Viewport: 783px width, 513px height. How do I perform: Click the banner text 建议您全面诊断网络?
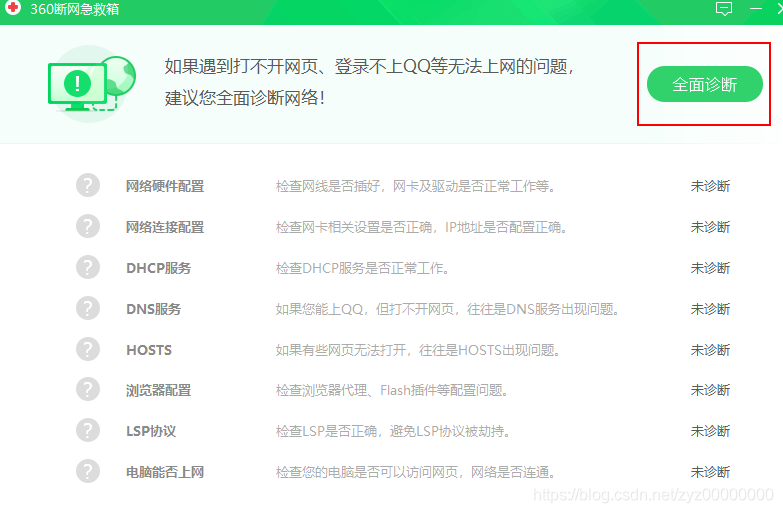pos(245,97)
